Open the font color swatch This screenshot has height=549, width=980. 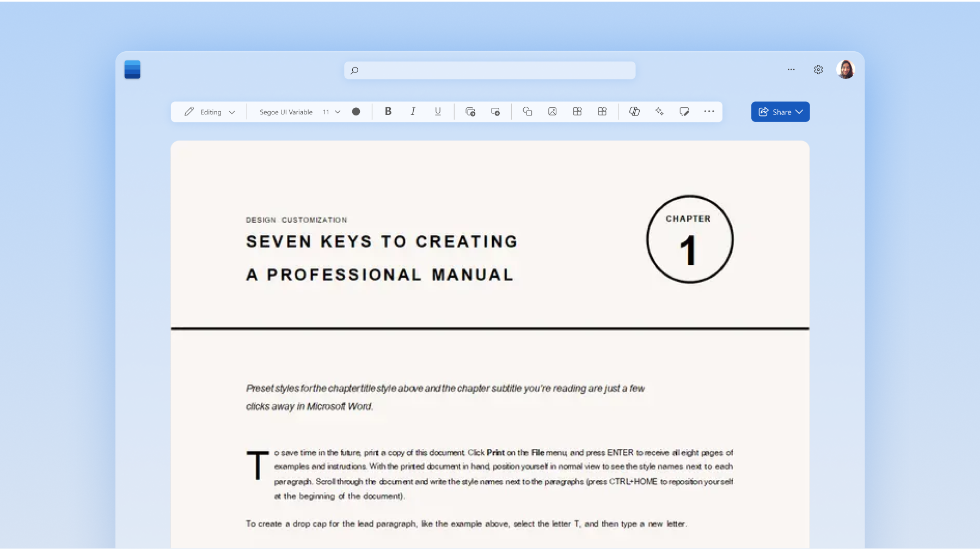356,111
